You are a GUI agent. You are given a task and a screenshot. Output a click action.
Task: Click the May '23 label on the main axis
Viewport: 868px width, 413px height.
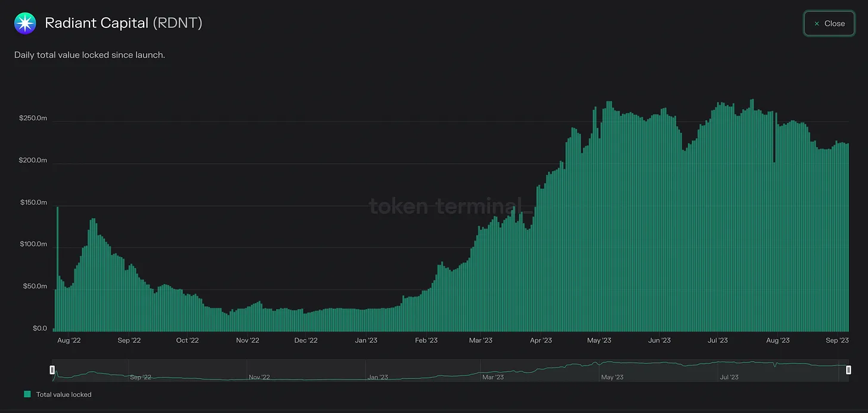(x=599, y=340)
